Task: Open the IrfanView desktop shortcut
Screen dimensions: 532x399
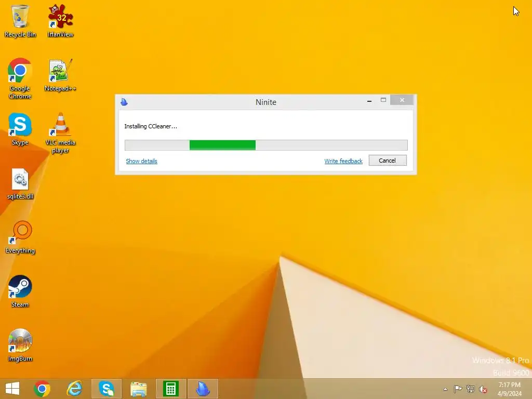Action: tap(60, 21)
